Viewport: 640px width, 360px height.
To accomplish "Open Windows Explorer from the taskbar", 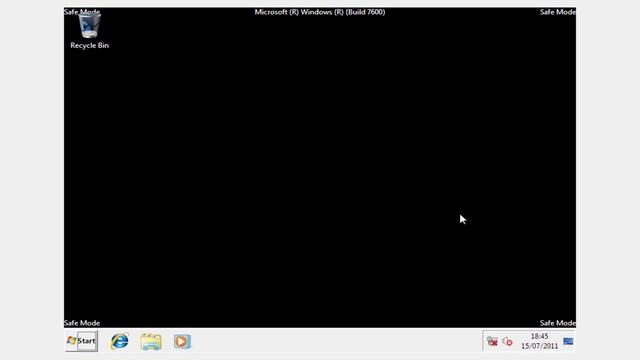I will pos(151,342).
